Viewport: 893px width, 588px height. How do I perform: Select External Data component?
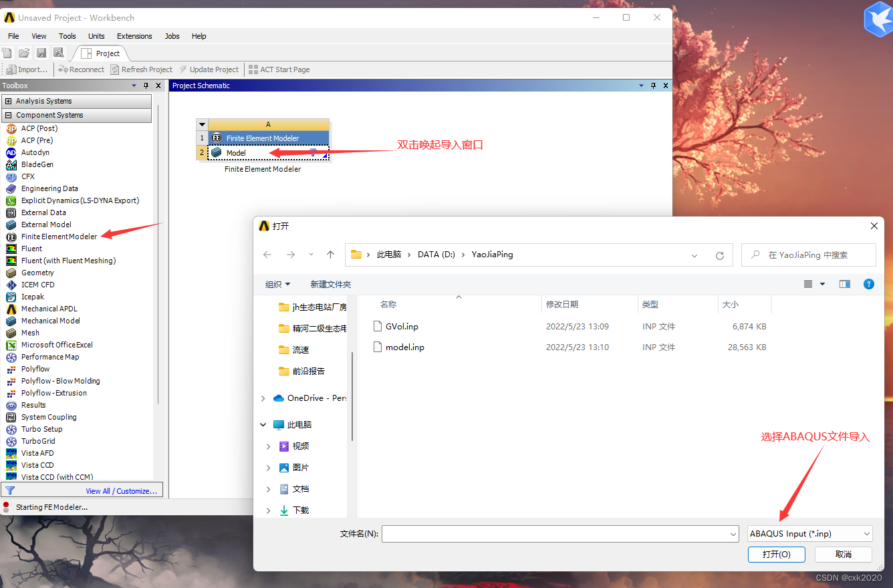coord(43,212)
